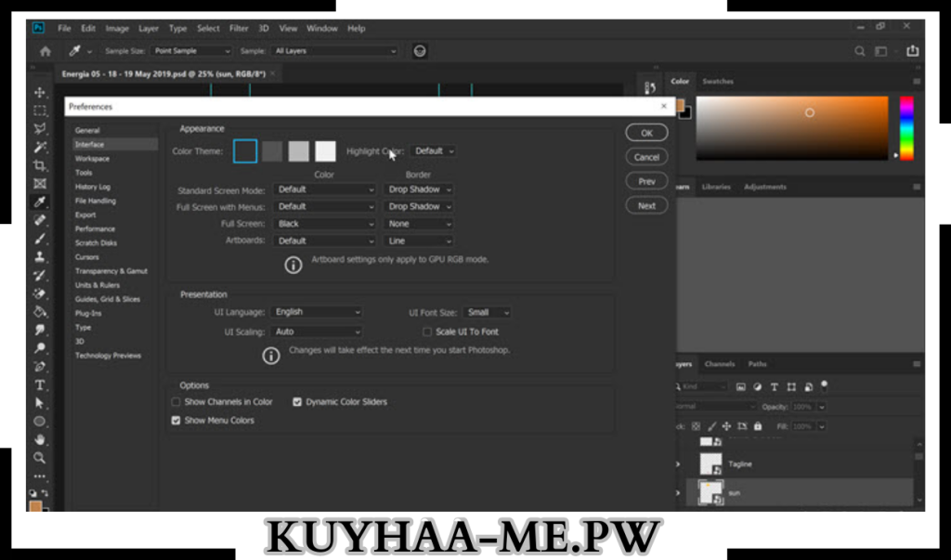Open the Window menu
The width and height of the screenshot is (951, 560).
pyautogui.click(x=321, y=29)
